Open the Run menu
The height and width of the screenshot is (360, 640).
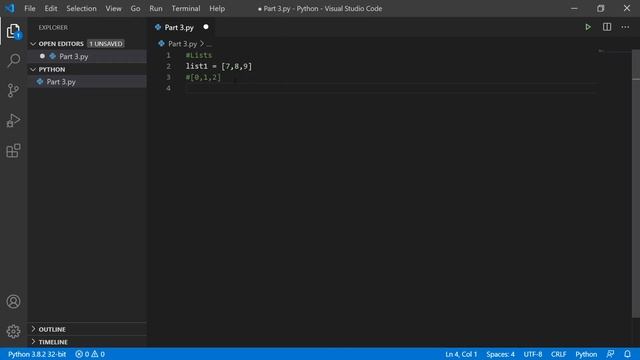pos(156,8)
